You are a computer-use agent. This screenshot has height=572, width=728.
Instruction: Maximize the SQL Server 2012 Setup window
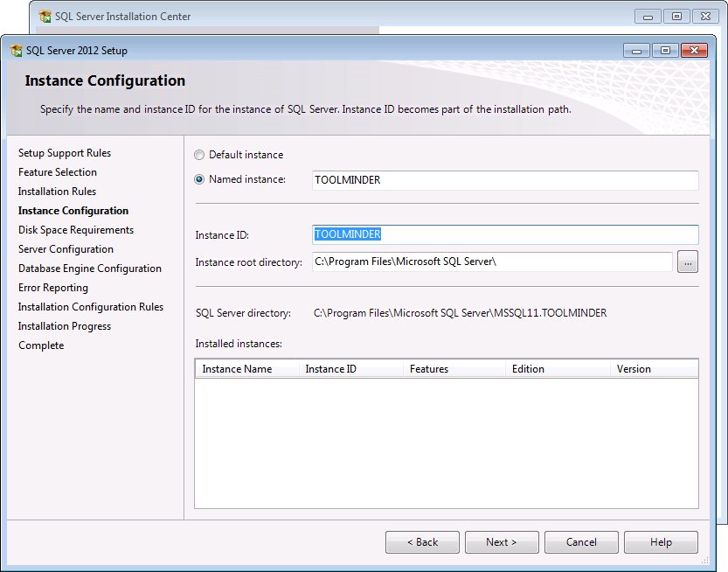coord(665,50)
